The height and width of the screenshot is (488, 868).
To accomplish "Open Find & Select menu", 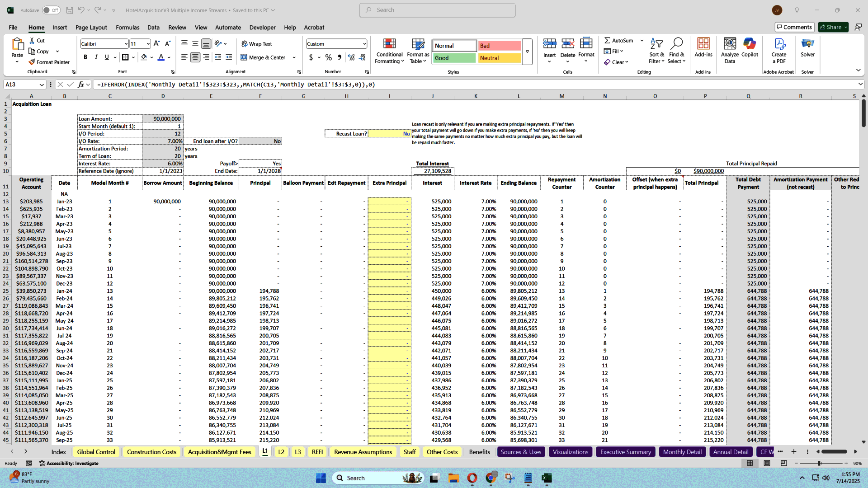I will click(676, 51).
